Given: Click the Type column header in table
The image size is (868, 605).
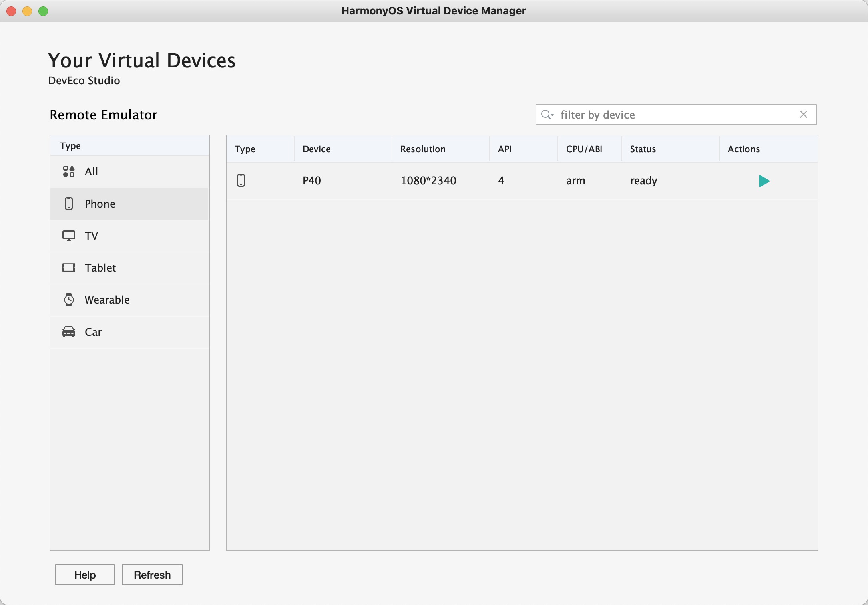Looking at the screenshot, I should coord(260,149).
